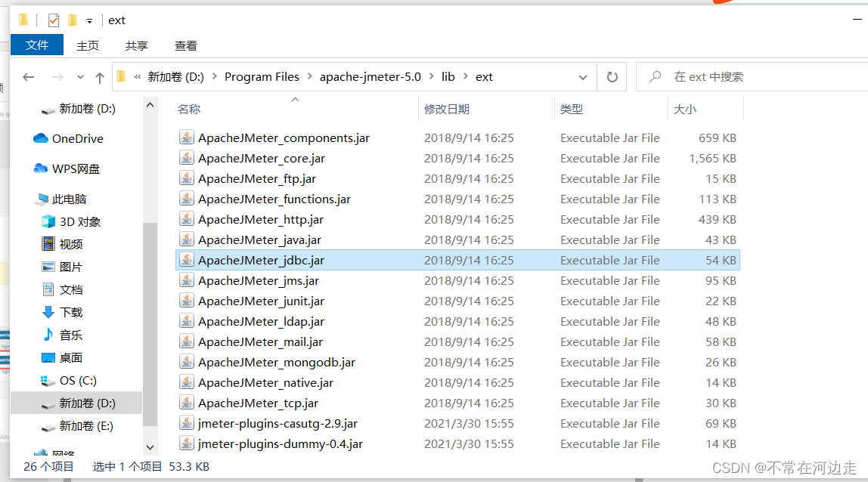Click the jar icon of ApacheJMeter_junit.jar
This screenshot has width=868, height=482.
187,301
